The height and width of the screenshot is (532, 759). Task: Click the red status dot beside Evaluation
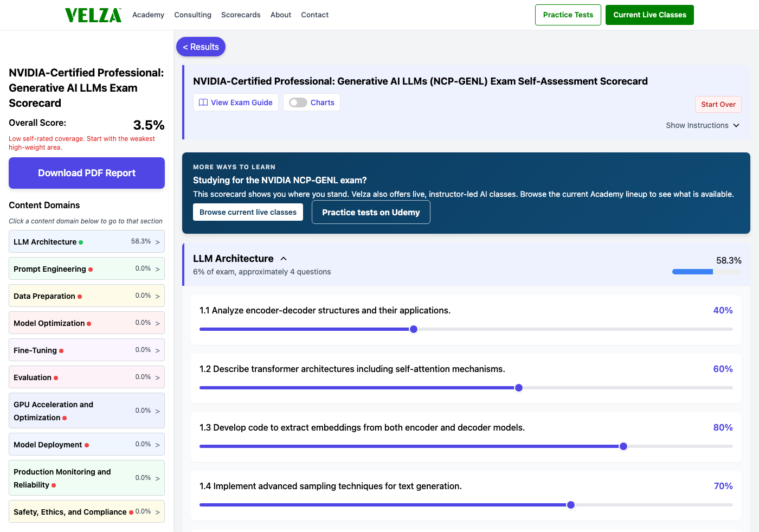pyautogui.click(x=56, y=378)
